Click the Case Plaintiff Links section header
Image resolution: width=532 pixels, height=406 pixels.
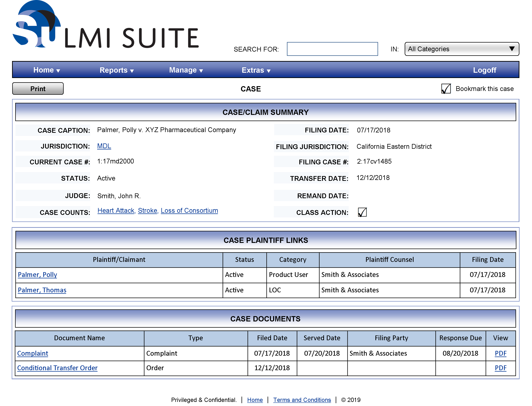tap(266, 240)
